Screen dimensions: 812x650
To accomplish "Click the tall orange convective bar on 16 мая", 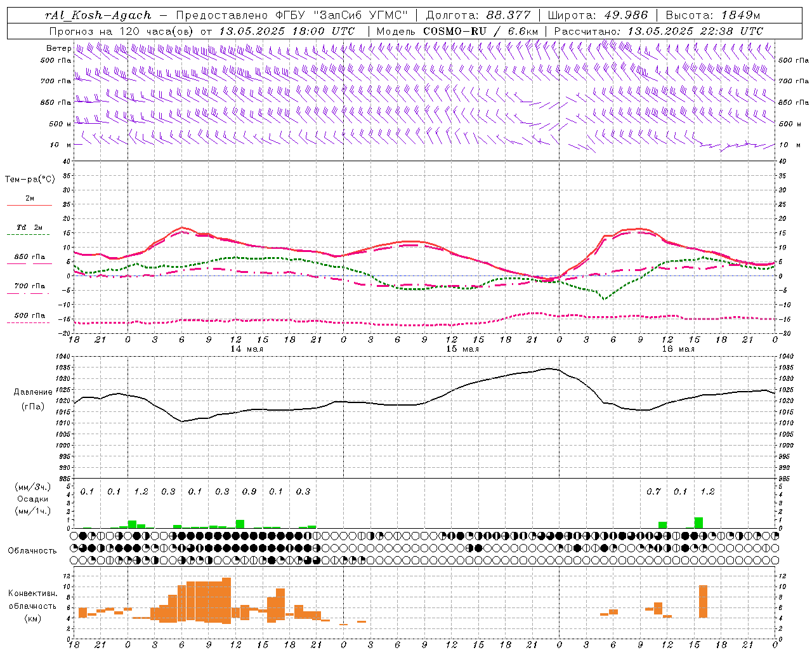I will 703,602.
